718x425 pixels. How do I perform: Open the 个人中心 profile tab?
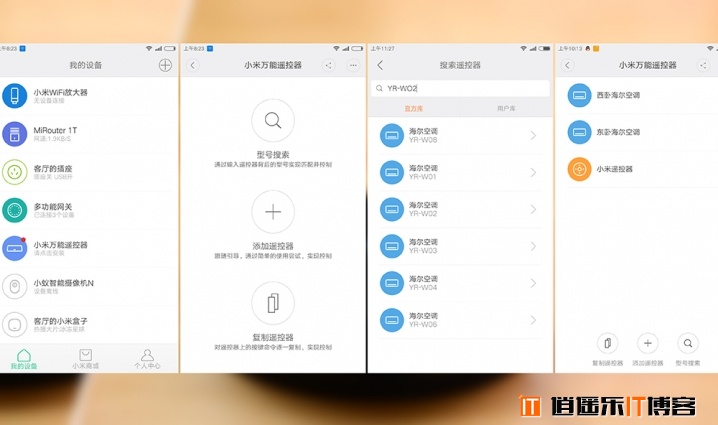[147, 359]
